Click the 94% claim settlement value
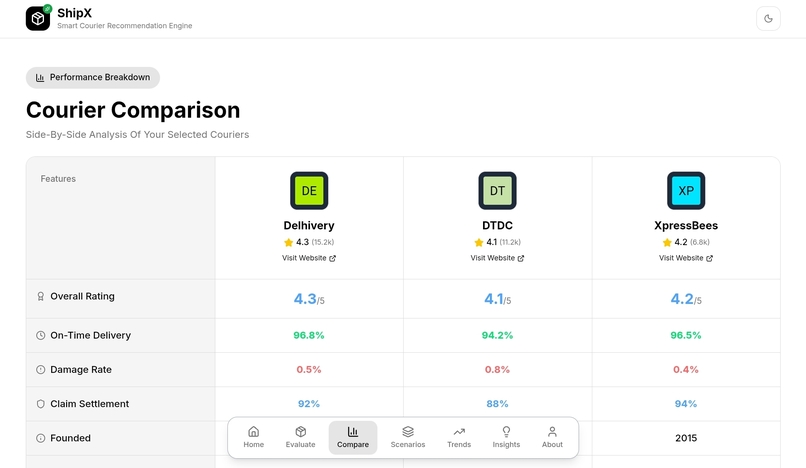Image resolution: width=806 pixels, height=468 pixels. (x=686, y=404)
